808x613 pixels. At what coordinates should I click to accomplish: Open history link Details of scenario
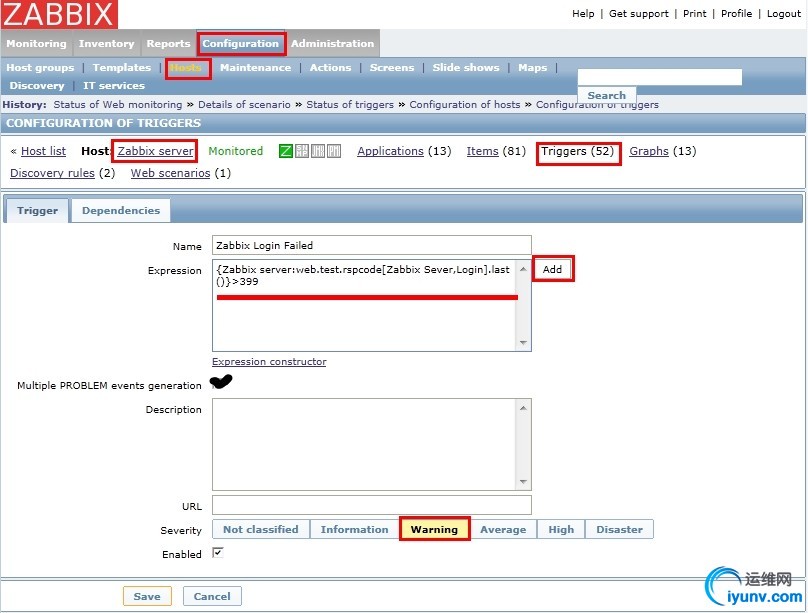[x=244, y=105]
